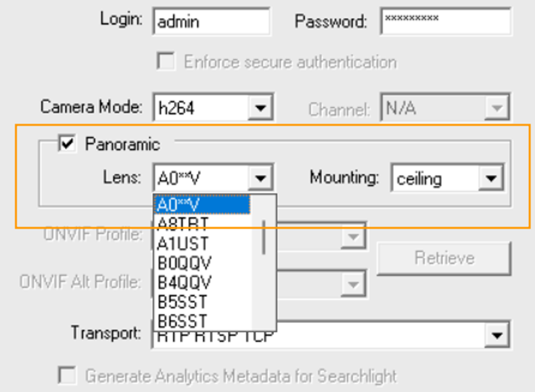Toggle Enforce secure authentication checkbox

pos(166,62)
